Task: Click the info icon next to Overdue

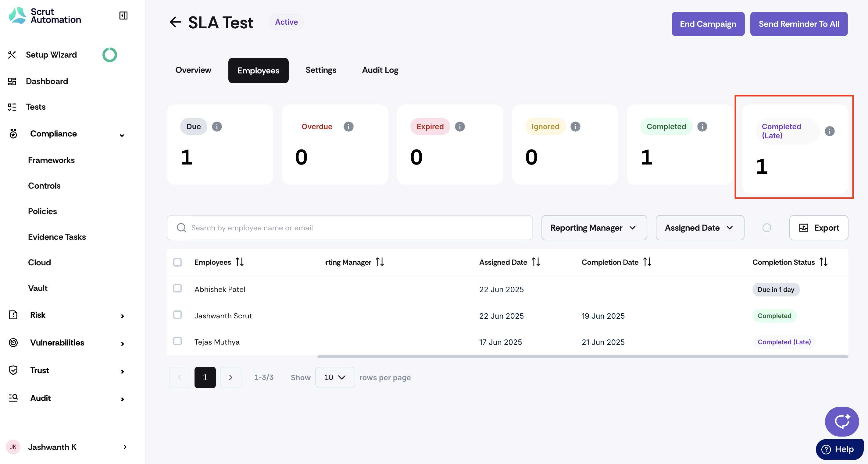Action: [x=348, y=127]
